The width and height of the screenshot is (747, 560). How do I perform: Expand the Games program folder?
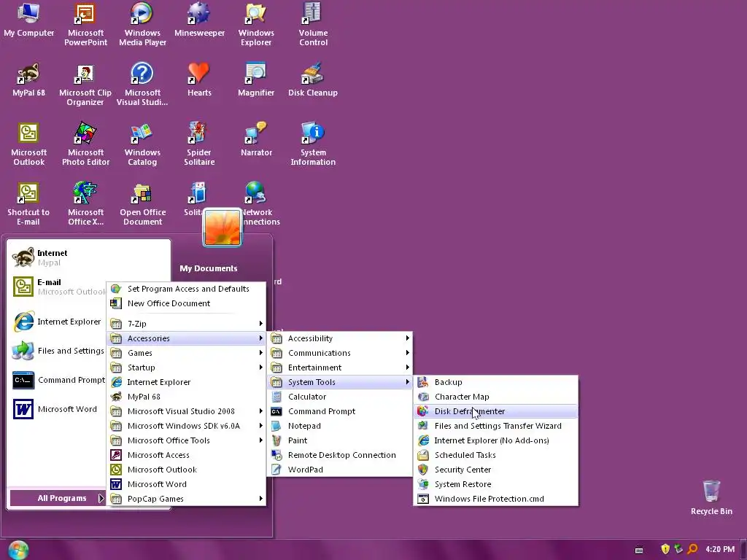pos(186,353)
